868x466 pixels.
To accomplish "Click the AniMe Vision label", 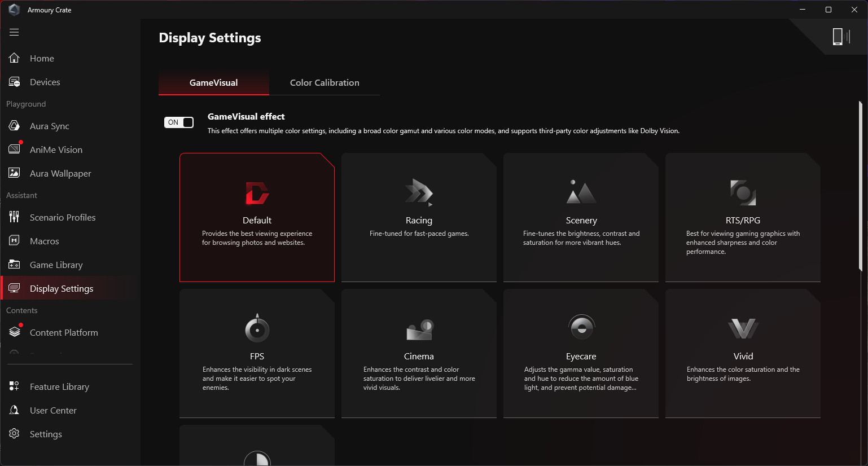I will click(x=56, y=150).
